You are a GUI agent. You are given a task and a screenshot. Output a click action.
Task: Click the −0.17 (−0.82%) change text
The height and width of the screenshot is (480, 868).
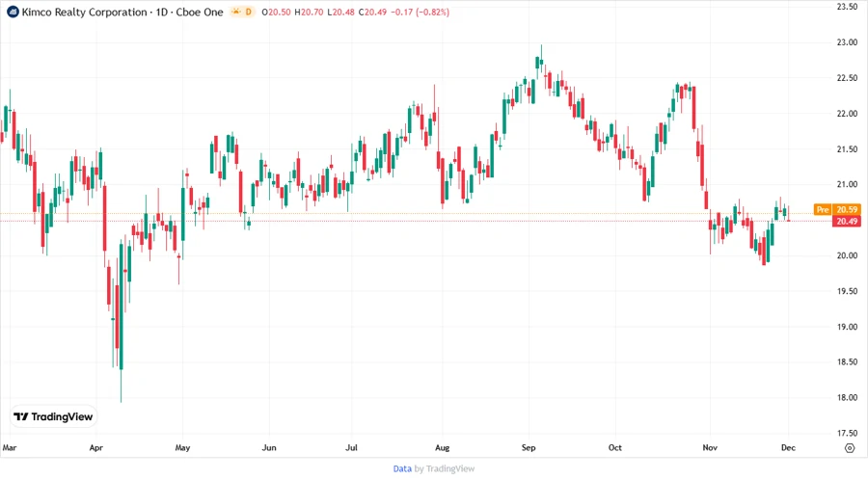tap(420, 12)
